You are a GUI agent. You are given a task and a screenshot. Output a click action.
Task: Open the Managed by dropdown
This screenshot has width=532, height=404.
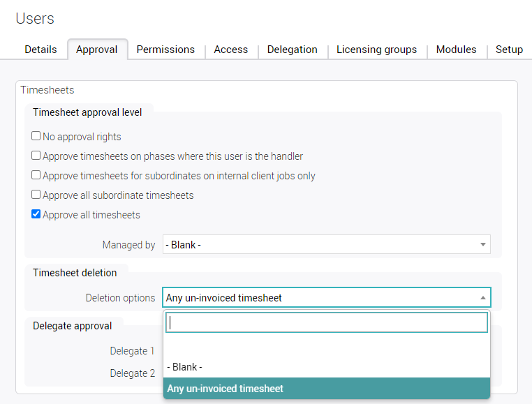321,245
